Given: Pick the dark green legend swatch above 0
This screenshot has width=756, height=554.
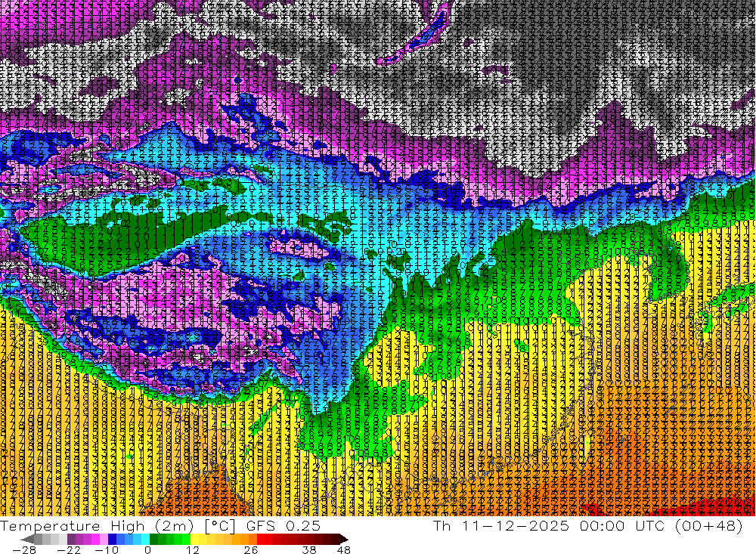Looking at the screenshot, I should tap(153, 540).
